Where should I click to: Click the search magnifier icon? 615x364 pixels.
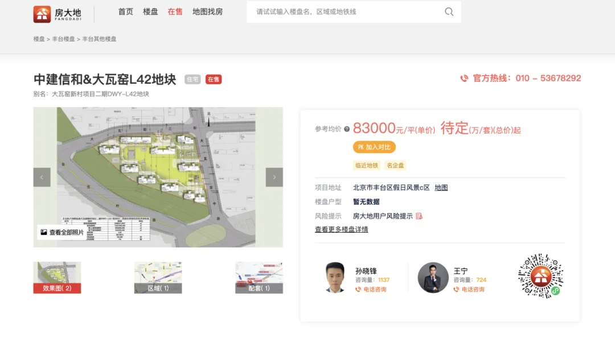coord(449,12)
